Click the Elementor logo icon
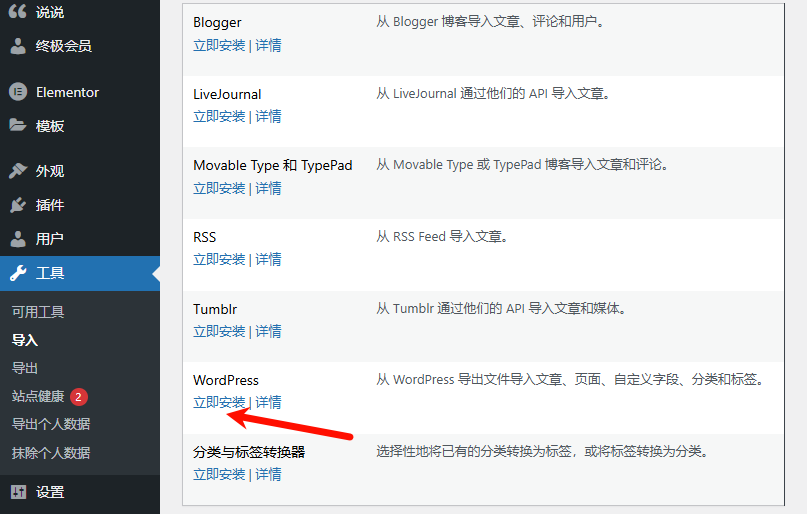 click(x=18, y=92)
